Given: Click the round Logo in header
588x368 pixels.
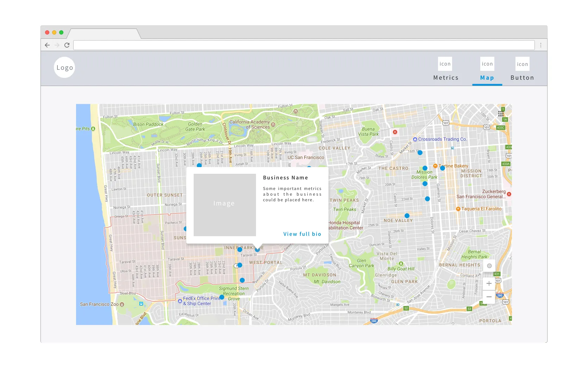Looking at the screenshot, I should pos(64,67).
